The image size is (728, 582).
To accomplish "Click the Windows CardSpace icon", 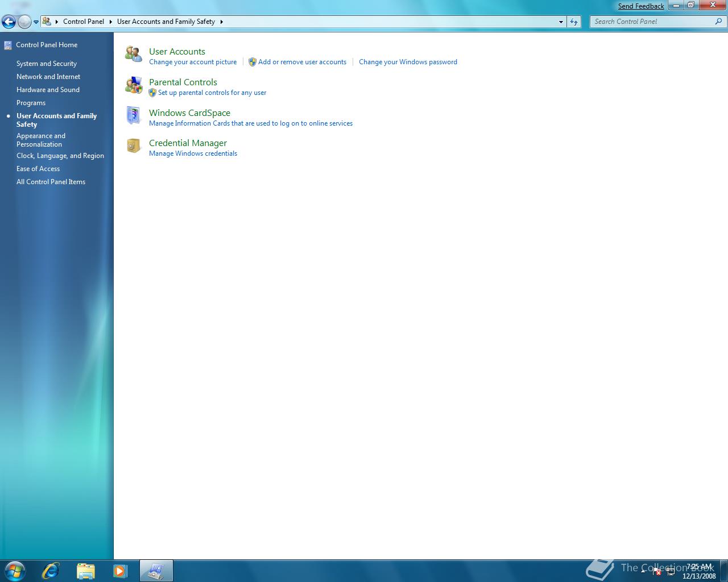I will coord(134,115).
